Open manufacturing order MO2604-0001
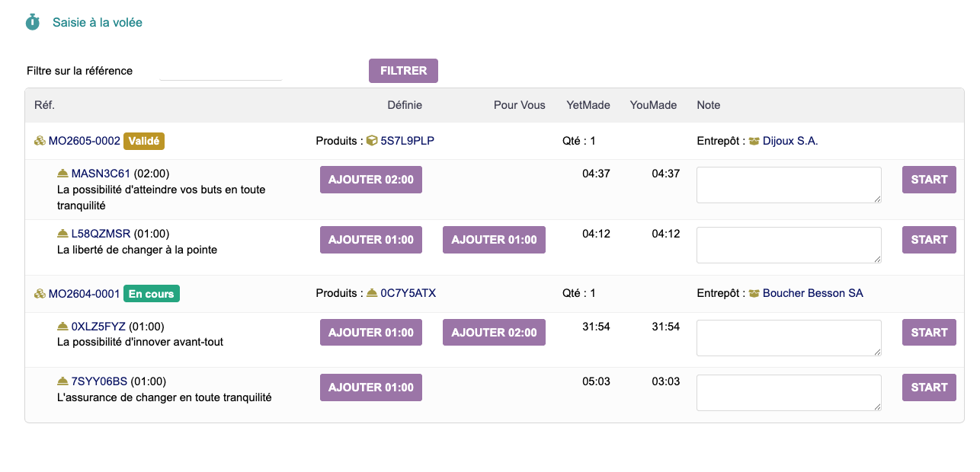980x472 pixels. (x=85, y=293)
